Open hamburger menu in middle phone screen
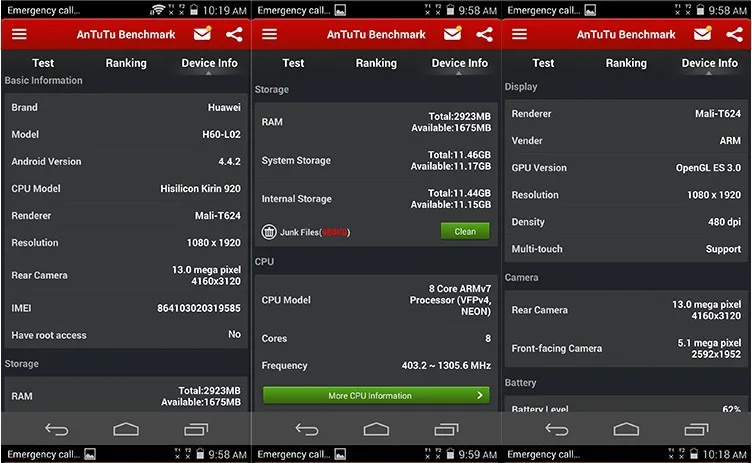Image resolution: width=752 pixels, height=463 pixels. click(270, 34)
